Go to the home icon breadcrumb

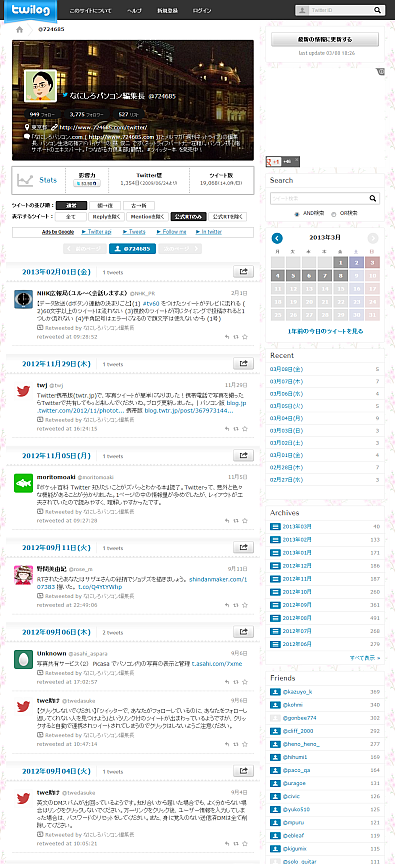click(20, 30)
